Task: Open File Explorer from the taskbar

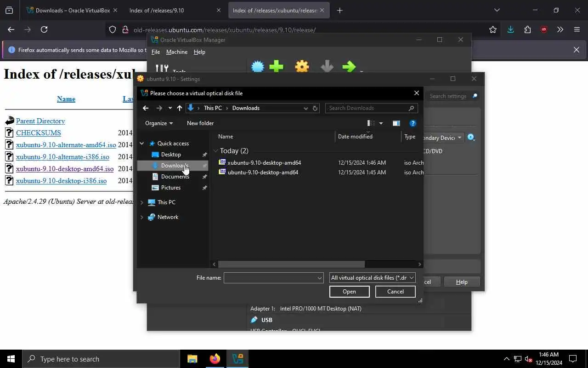Action: 192,359
